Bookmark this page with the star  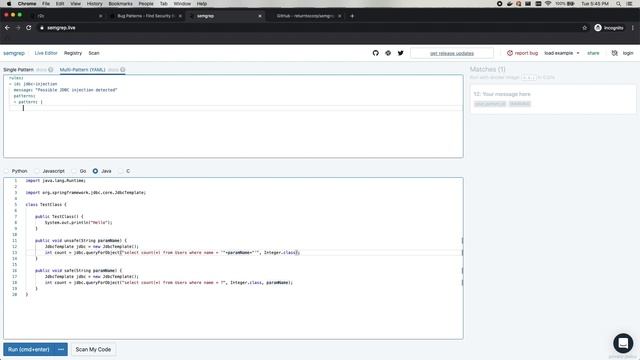pos(584,28)
